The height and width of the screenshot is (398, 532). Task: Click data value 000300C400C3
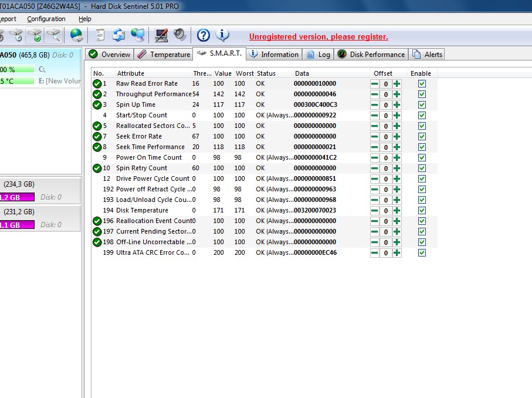pos(316,104)
